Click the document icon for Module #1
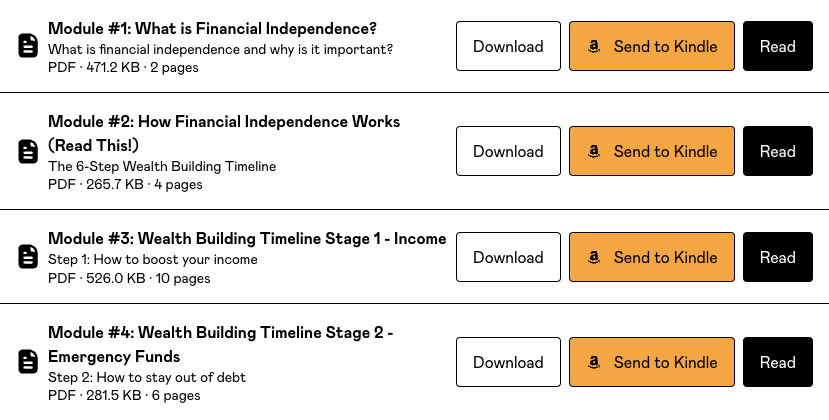 point(28,46)
